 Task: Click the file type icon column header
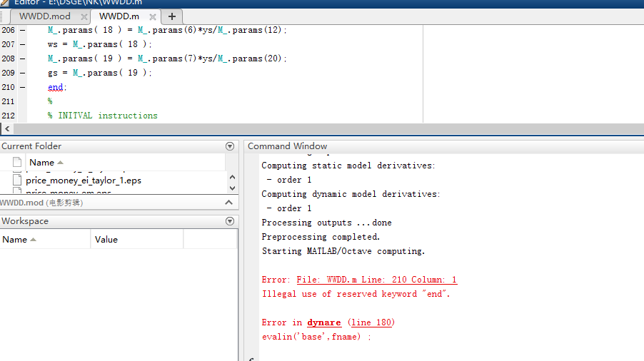coord(17,163)
